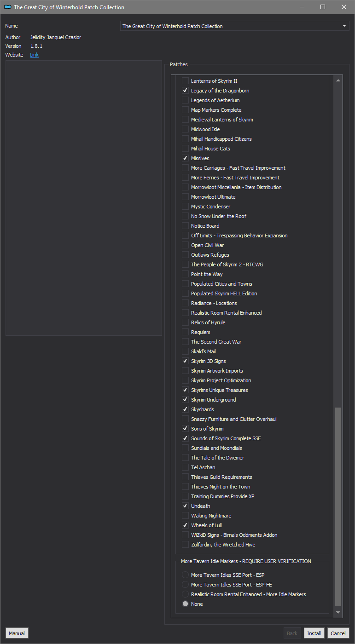Enable Mihail Handicapped Citizens

coord(185,139)
